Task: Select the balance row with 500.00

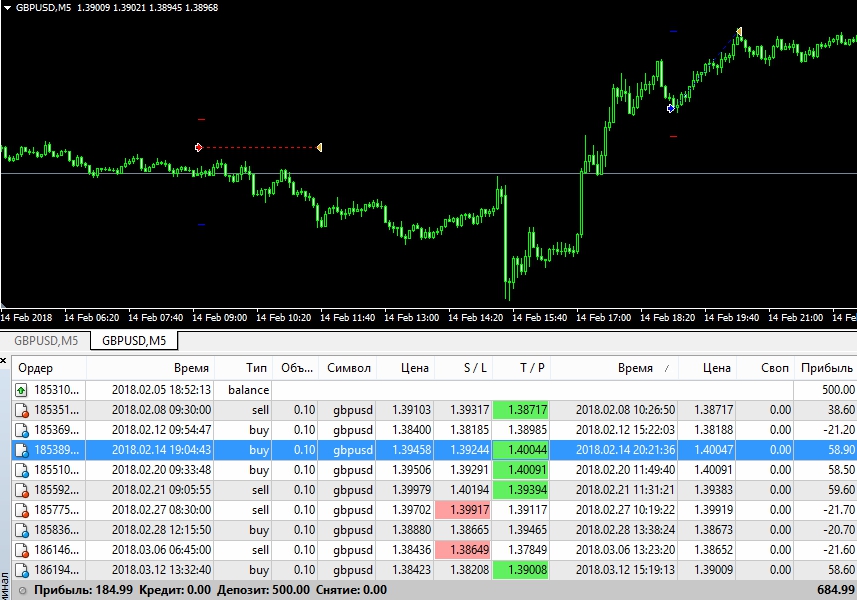Action: click(435, 390)
